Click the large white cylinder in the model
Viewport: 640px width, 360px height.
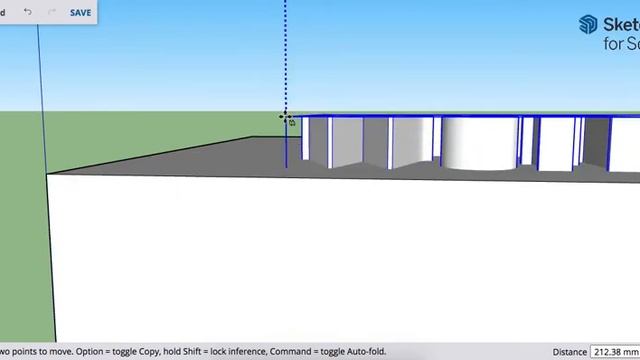pos(480,143)
